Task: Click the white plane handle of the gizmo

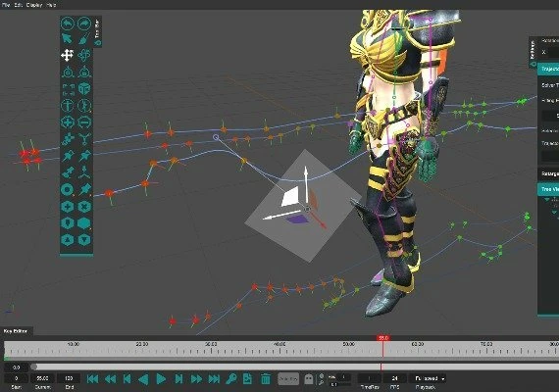Action: pos(290,197)
